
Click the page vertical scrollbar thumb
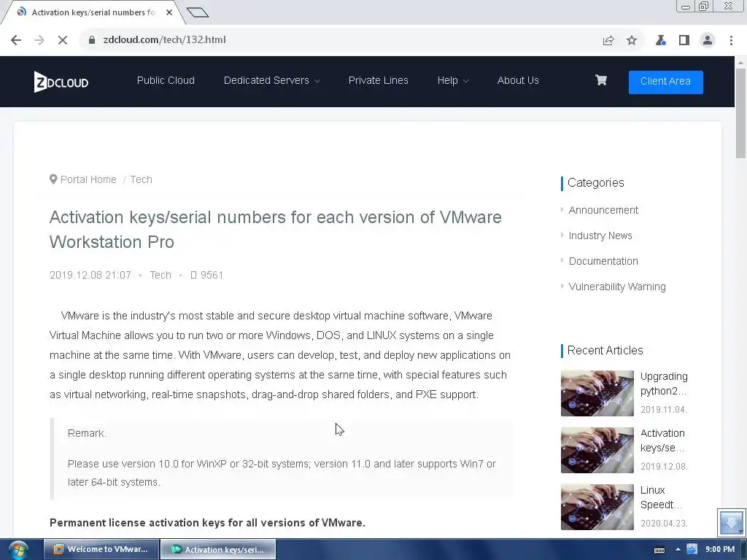[740, 113]
